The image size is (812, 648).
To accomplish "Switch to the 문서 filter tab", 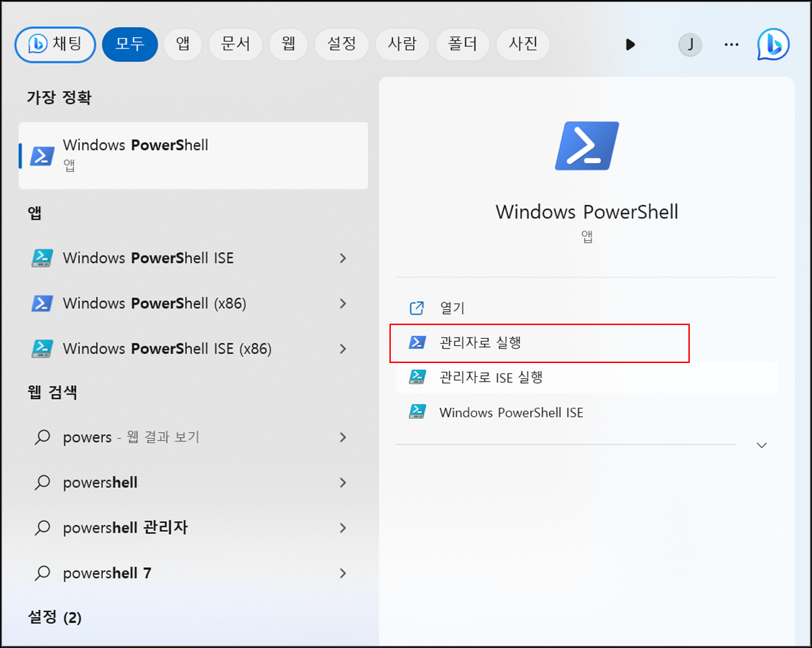I will click(x=235, y=44).
